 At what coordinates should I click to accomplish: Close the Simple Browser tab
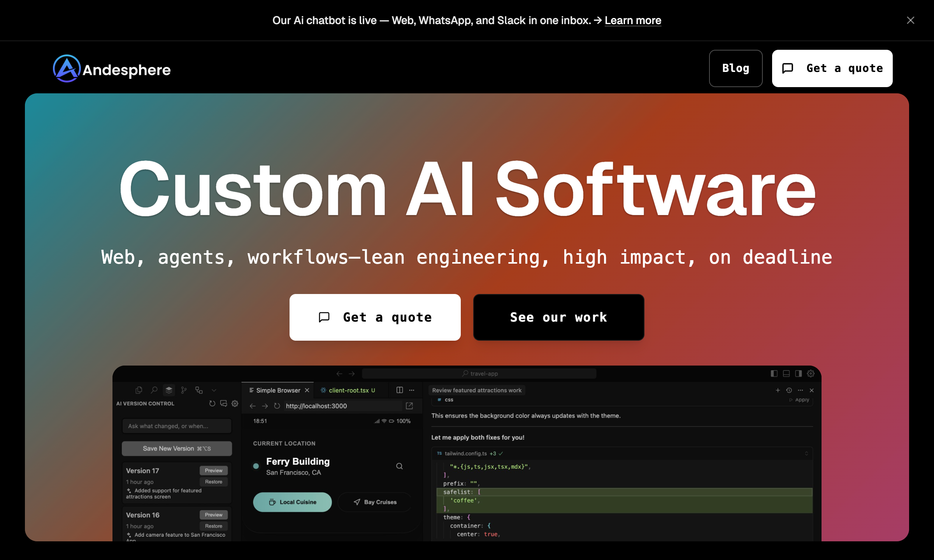(x=307, y=390)
